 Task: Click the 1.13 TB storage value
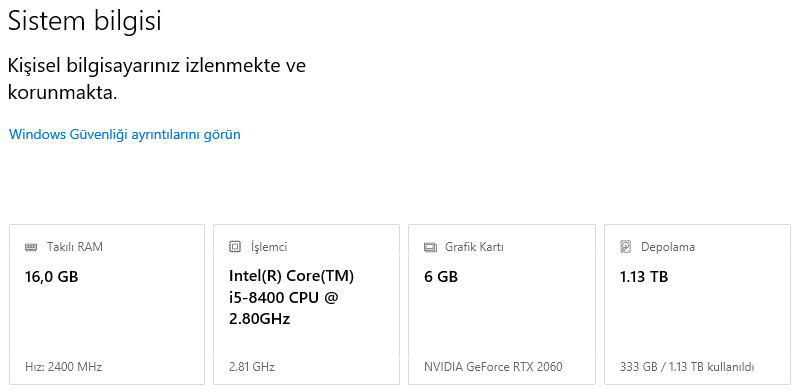(644, 277)
